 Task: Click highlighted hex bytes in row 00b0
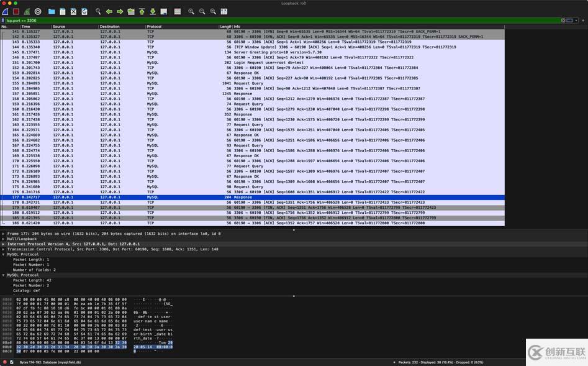pos(71,347)
